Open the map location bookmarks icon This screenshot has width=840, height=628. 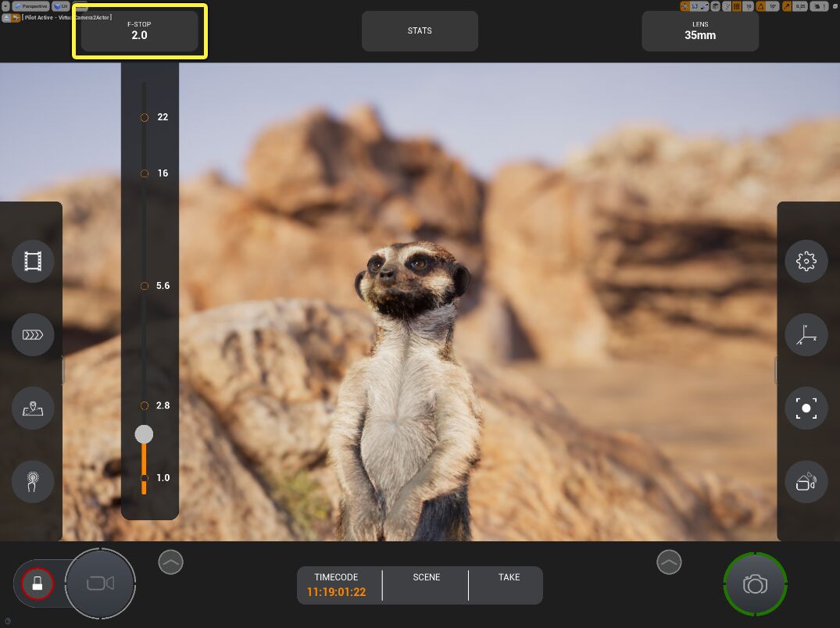33,408
